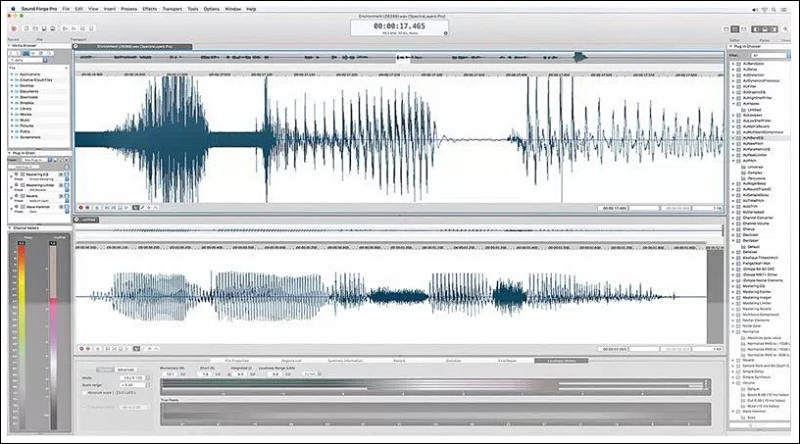The width and height of the screenshot is (800, 444).
Task: Expand the Applications folder in Media Browser
Action: point(12,75)
